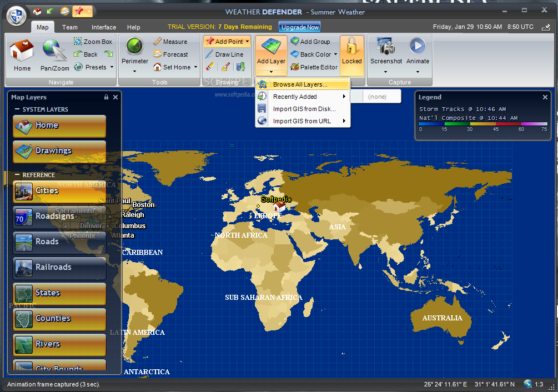Toggle the Roads layer
558x392 pixels.
pos(59,243)
